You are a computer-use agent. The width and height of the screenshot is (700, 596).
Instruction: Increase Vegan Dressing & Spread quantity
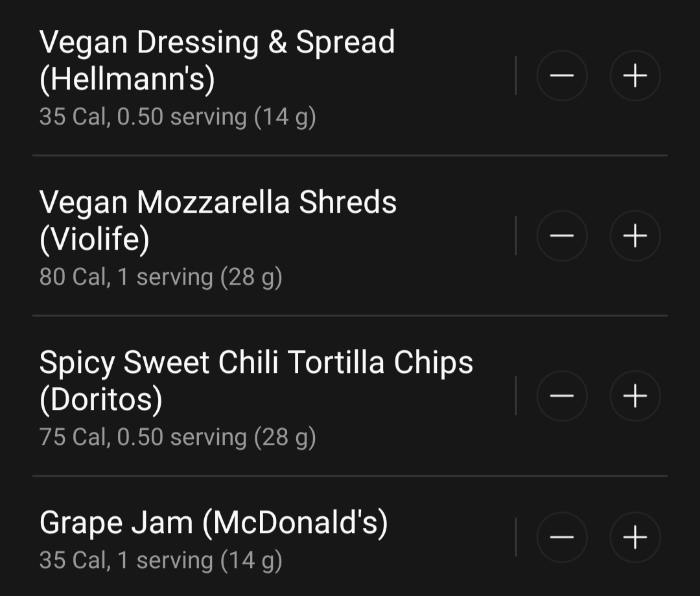pyautogui.click(x=635, y=76)
